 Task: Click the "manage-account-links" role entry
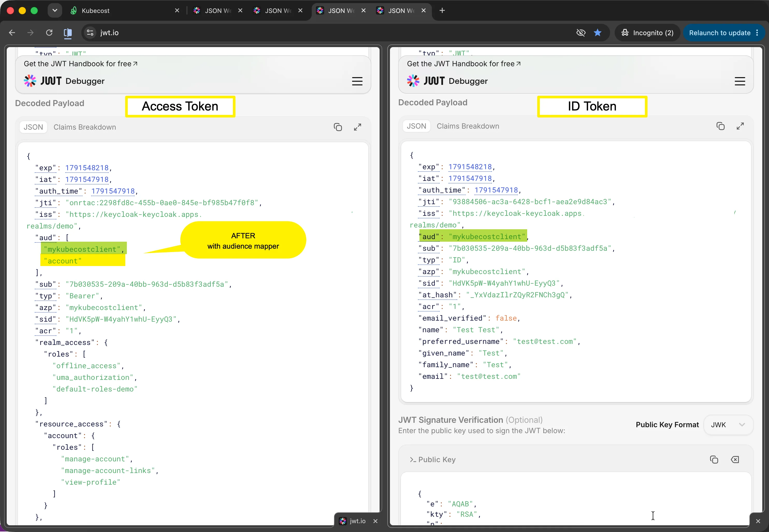click(x=108, y=471)
